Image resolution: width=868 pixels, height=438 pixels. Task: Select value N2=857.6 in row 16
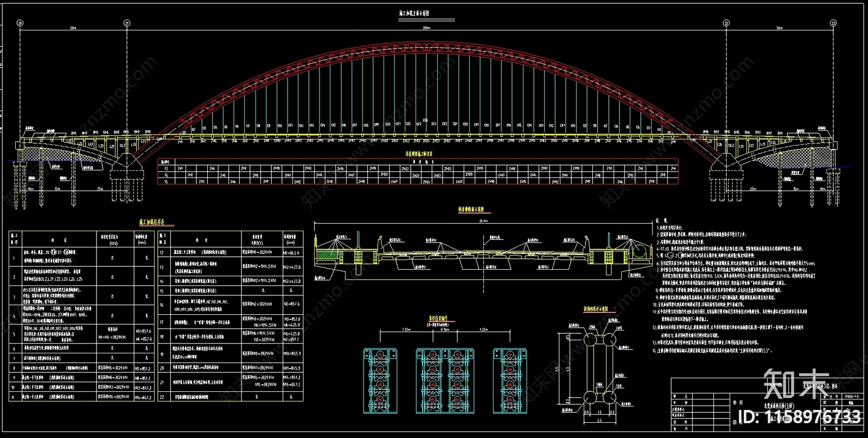[x=291, y=304]
